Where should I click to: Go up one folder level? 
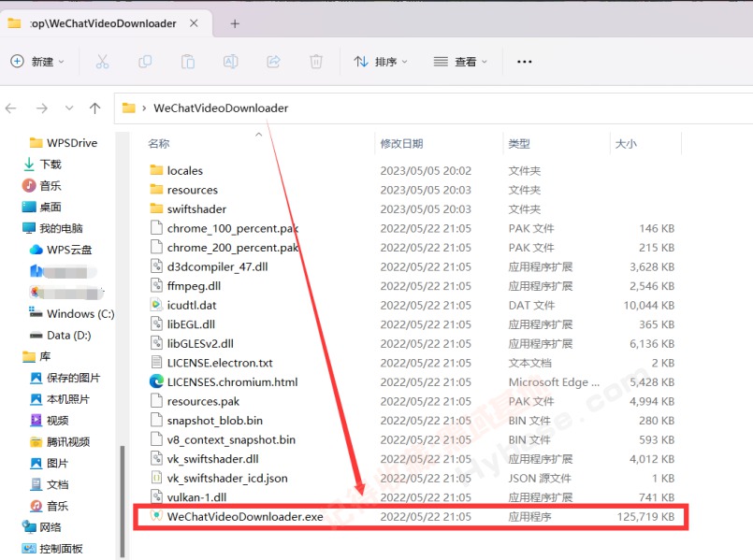coord(95,108)
